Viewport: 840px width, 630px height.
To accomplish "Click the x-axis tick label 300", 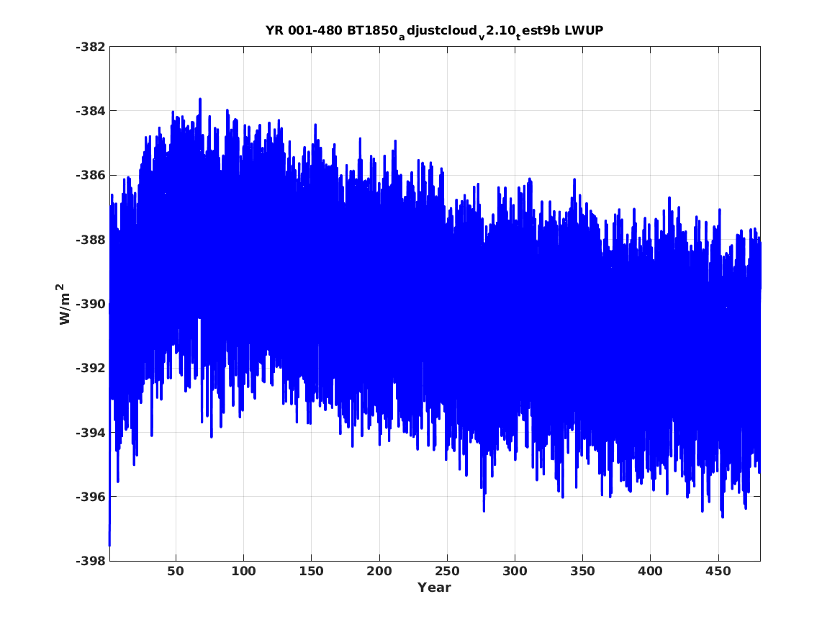I will click(x=515, y=571).
